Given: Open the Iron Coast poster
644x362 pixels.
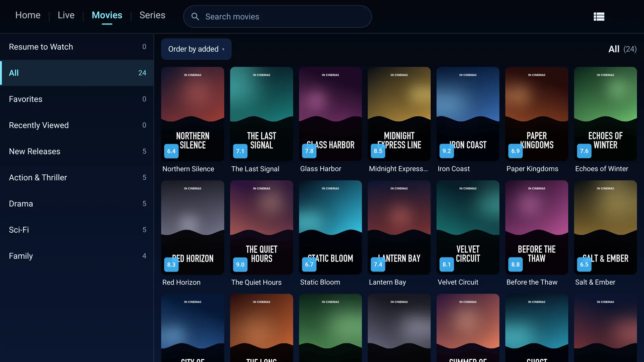Looking at the screenshot, I should pos(468,114).
